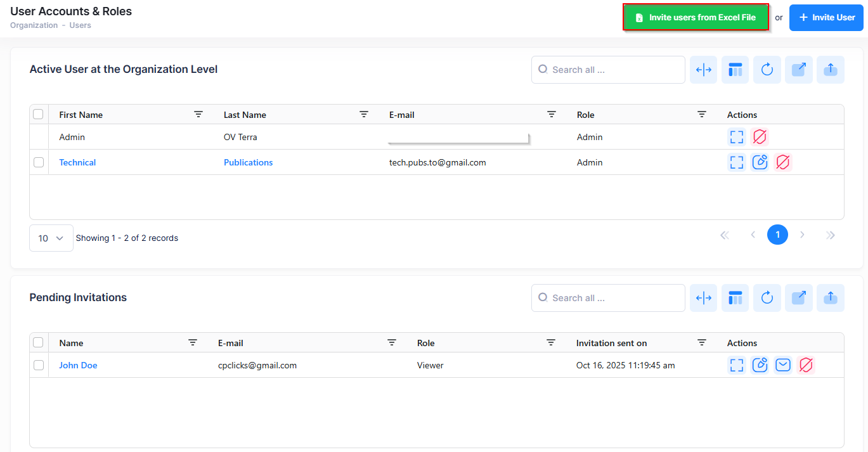Image resolution: width=868 pixels, height=452 pixels.
Task: Select all active users header checkbox
Action: (x=39, y=114)
